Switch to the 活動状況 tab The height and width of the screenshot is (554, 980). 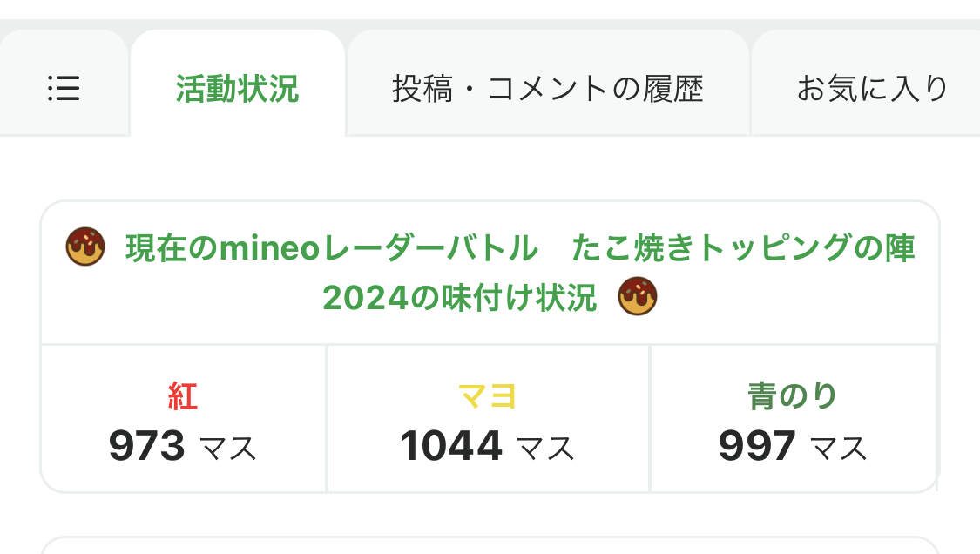[237, 88]
